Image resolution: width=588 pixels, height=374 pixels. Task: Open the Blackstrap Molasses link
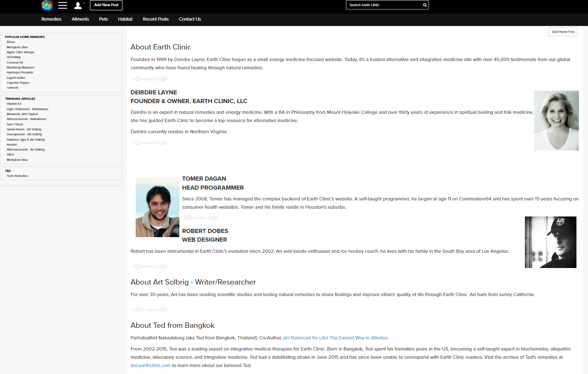coord(21,68)
